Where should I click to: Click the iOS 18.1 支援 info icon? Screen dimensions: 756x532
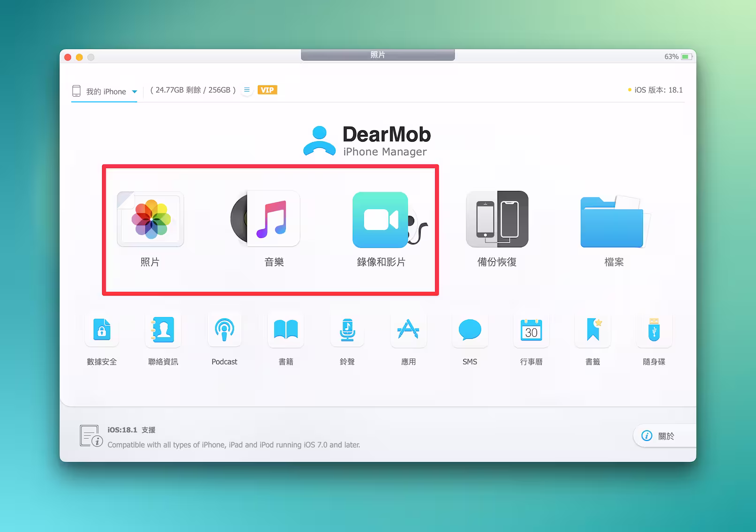91,436
